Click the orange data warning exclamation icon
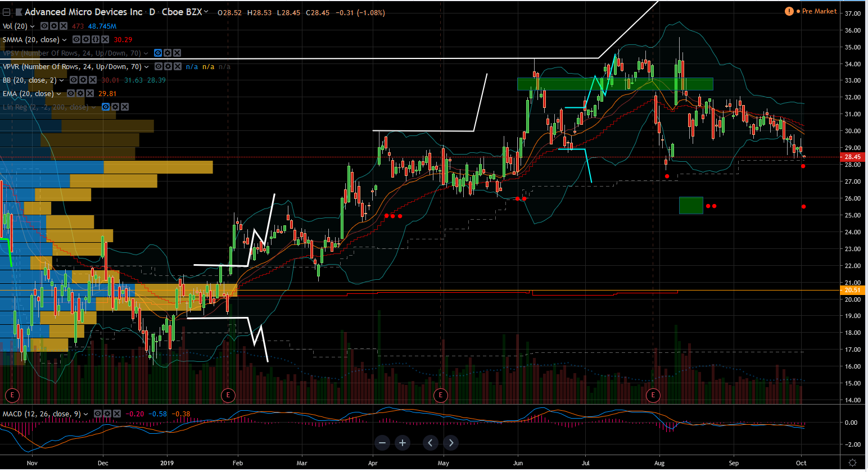This screenshot has width=868, height=472. coord(789,11)
